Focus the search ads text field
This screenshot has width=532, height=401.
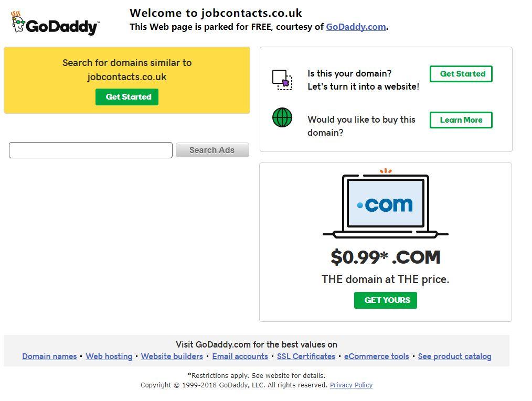pyautogui.click(x=91, y=150)
